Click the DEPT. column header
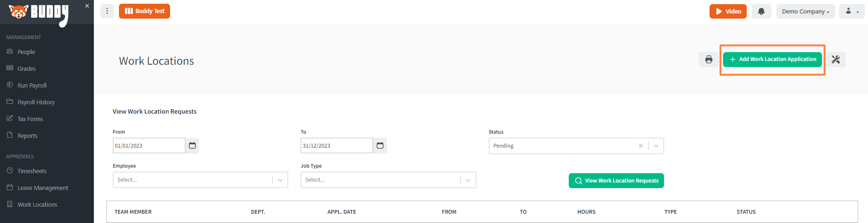This screenshot has width=868, height=223. click(258, 212)
